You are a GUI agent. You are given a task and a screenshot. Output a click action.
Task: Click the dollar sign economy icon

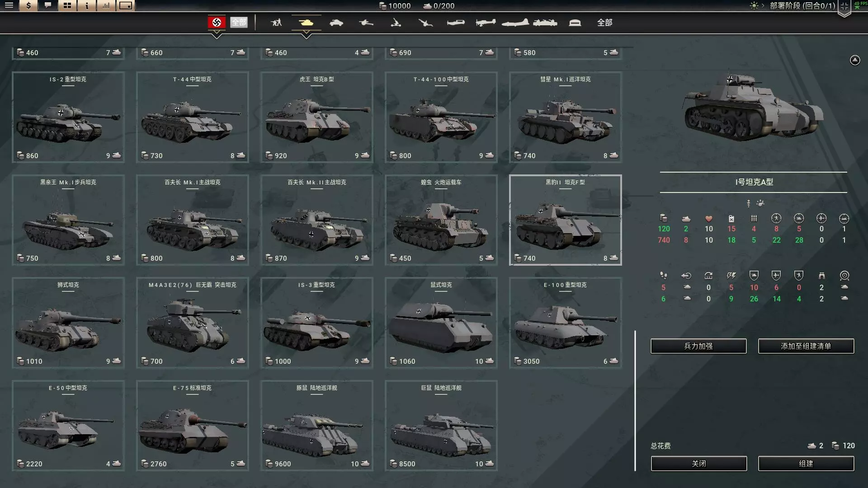click(x=28, y=6)
